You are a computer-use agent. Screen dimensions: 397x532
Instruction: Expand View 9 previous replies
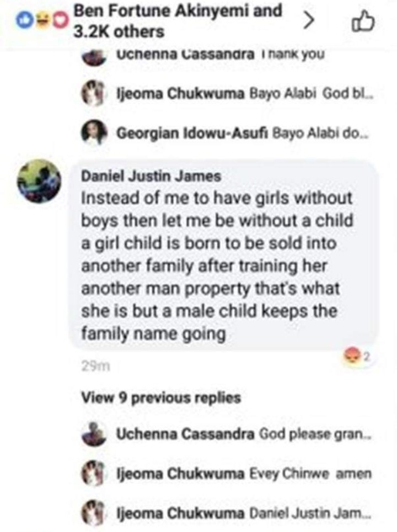pyautogui.click(x=161, y=398)
